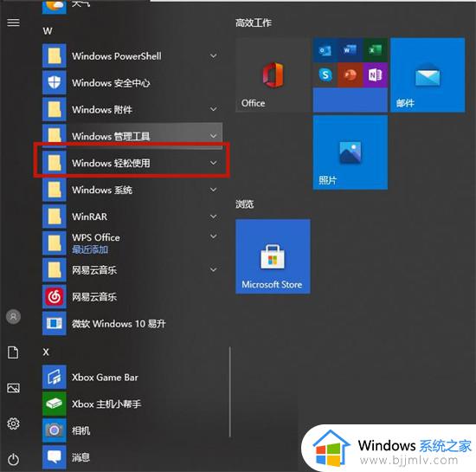Launch Xbox Game Bar icon
The height and width of the screenshot is (472, 476).
point(55,378)
